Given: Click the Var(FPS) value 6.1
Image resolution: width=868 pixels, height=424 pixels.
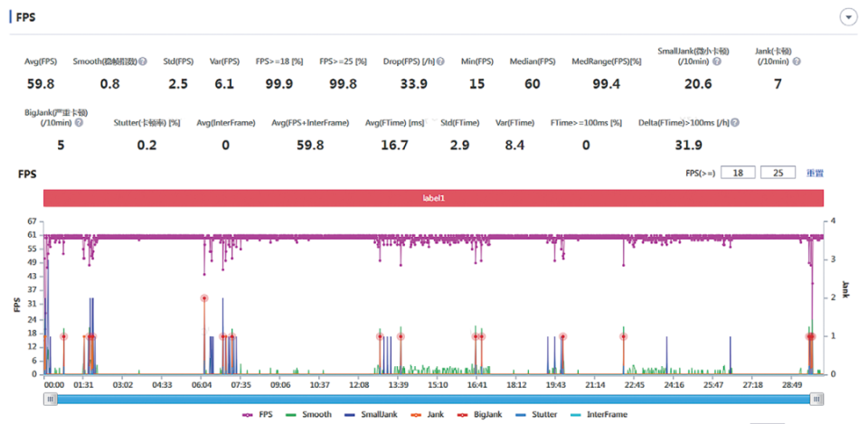Looking at the screenshot, I should [x=224, y=84].
